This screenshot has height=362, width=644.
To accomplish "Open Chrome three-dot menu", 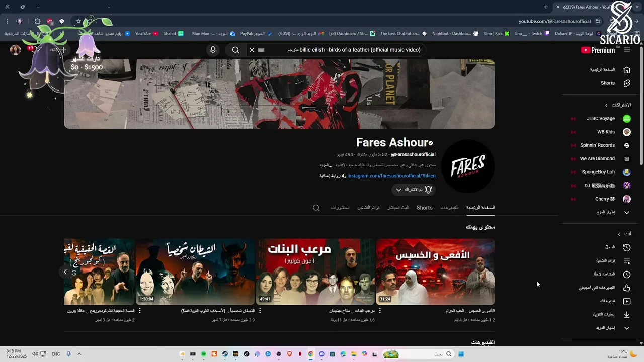I will pyautogui.click(x=7, y=21).
